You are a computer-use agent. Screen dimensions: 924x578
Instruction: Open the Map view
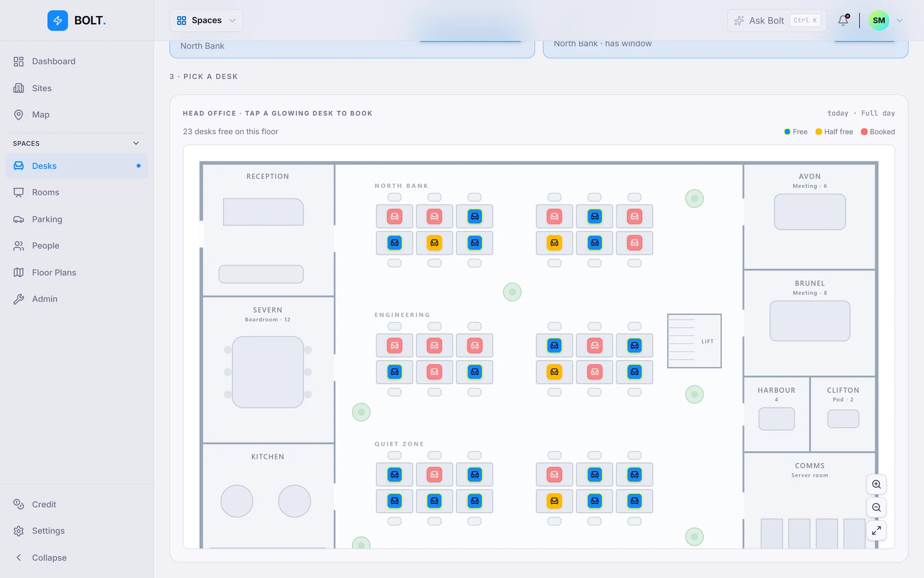click(77, 114)
